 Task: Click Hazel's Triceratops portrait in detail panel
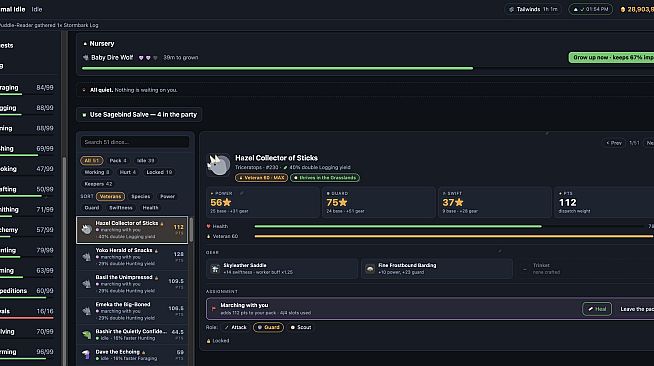tap(219, 165)
